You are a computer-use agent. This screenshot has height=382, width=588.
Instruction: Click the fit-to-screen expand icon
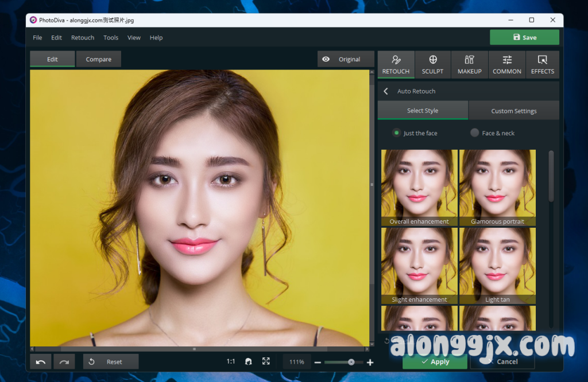click(266, 361)
